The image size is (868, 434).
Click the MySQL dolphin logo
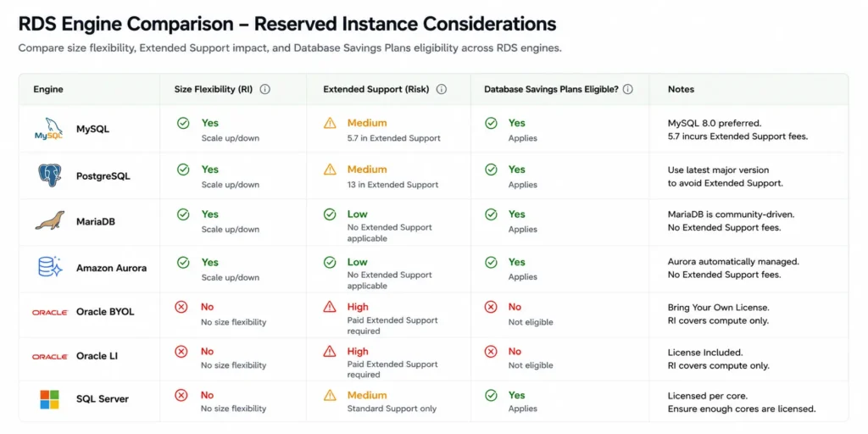point(48,129)
